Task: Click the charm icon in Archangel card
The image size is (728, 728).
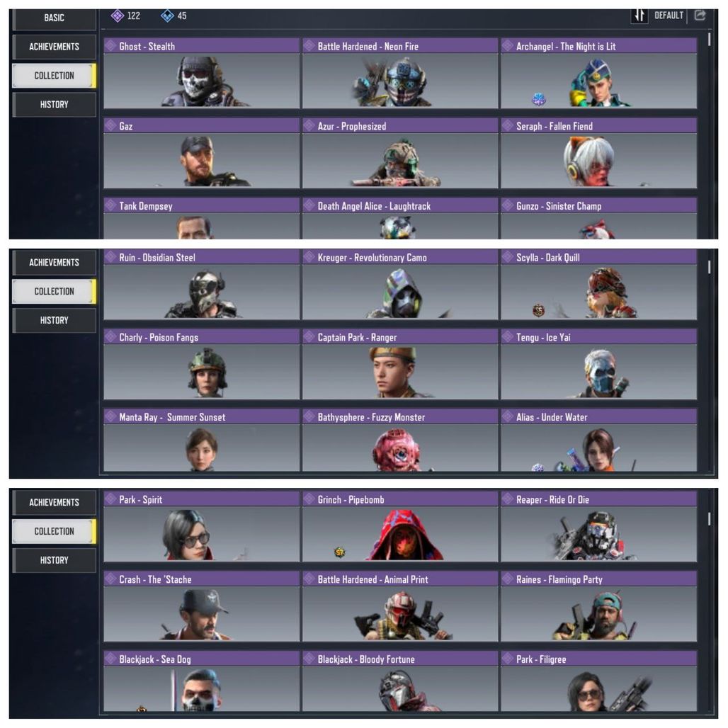Action: click(x=539, y=98)
